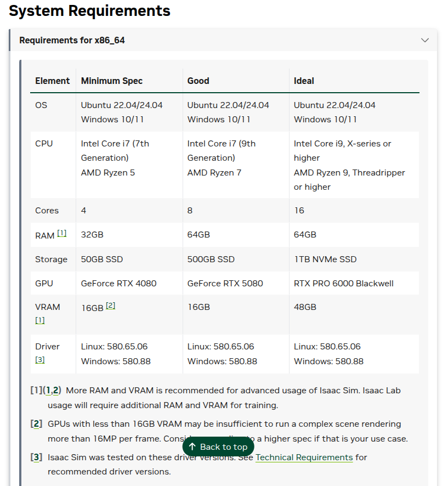Click the OS row label
Image resolution: width=448 pixels, height=486 pixels.
click(x=41, y=105)
